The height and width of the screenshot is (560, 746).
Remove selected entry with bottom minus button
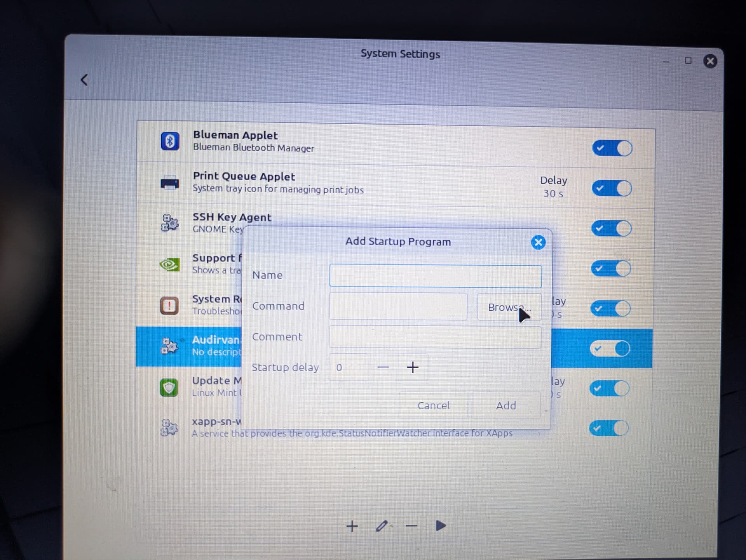tap(411, 526)
